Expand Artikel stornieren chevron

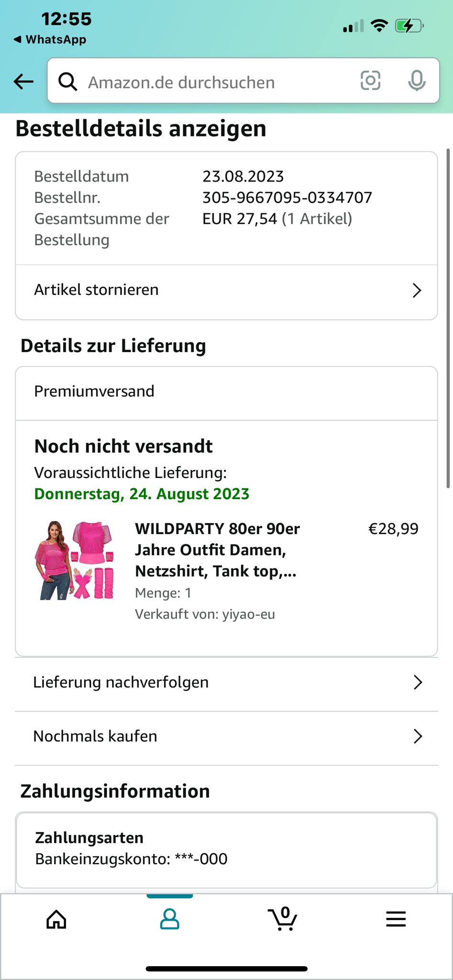pyautogui.click(x=417, y=290)
